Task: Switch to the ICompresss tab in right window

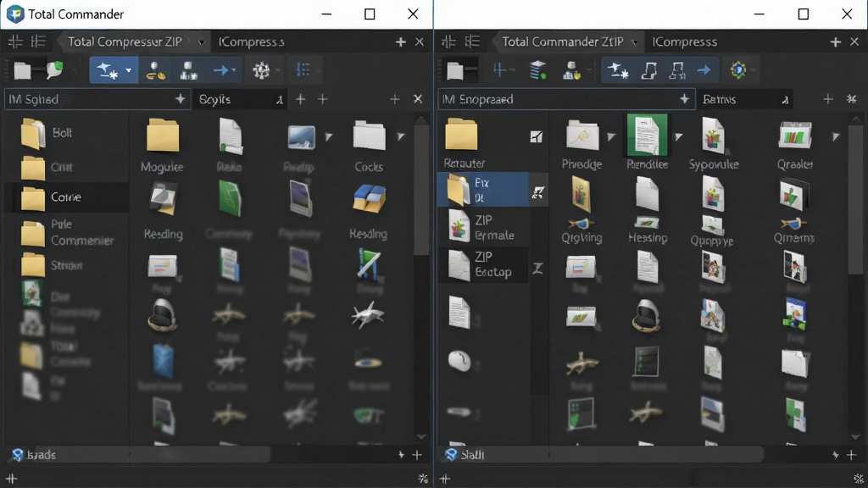Action: pyautogui.click(x=684, y=42)
